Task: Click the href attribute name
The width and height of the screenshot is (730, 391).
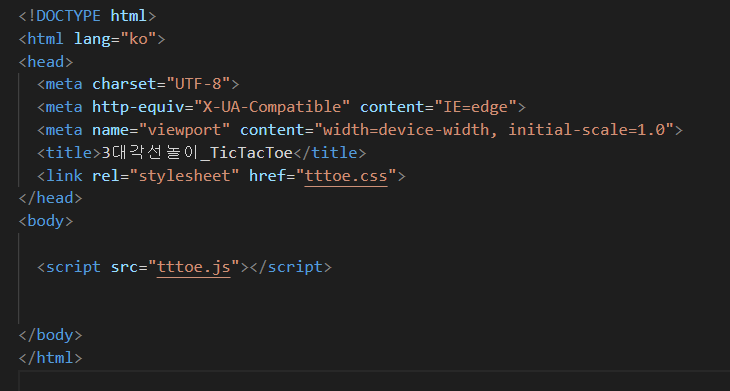Action: [x=267, y=176]
